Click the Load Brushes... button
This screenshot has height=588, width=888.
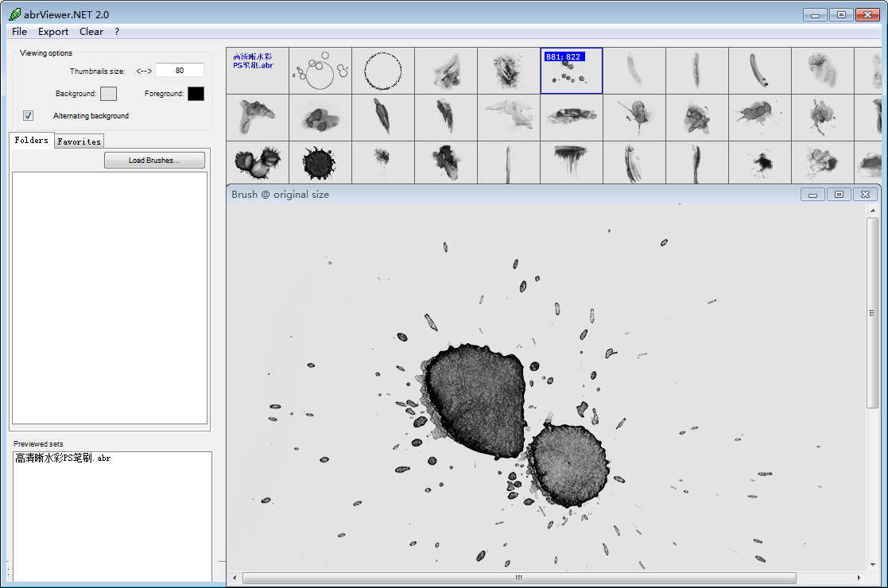click(154, 161)
